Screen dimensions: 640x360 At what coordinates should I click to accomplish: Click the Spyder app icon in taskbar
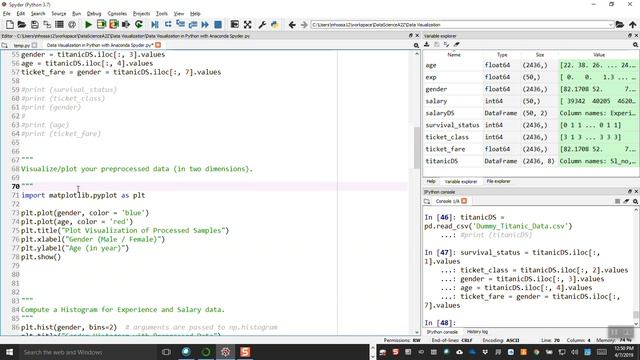click(226, 352)
